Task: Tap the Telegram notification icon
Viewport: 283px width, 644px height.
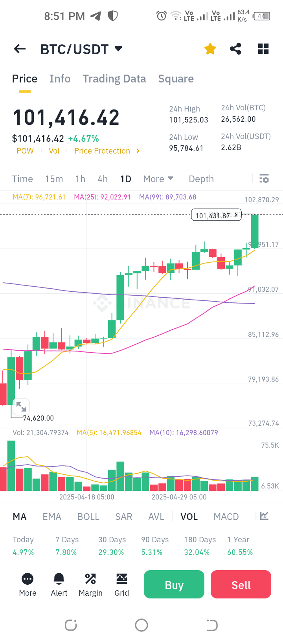Action: tap(96, 16)
